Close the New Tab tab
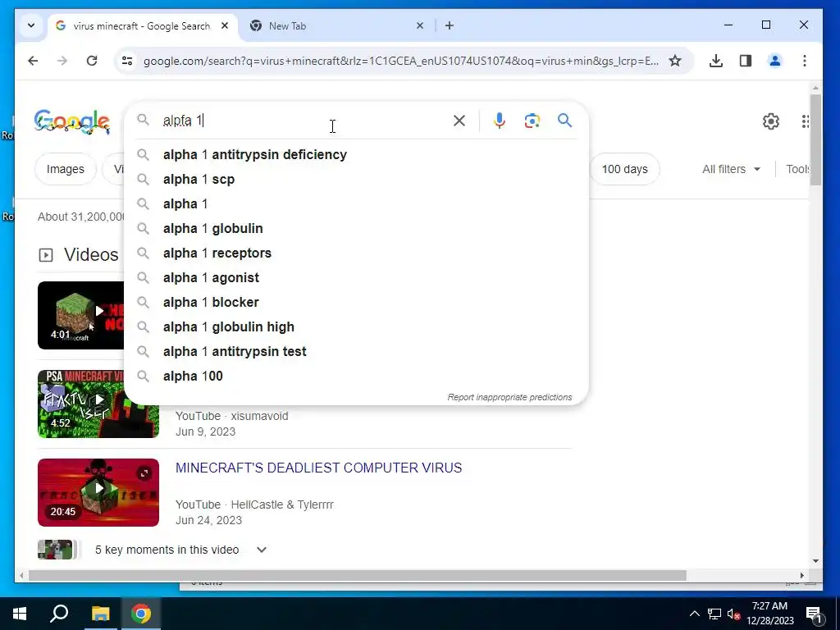The width and height of the screenshot is (840, 630). click(x=420, y=25)
